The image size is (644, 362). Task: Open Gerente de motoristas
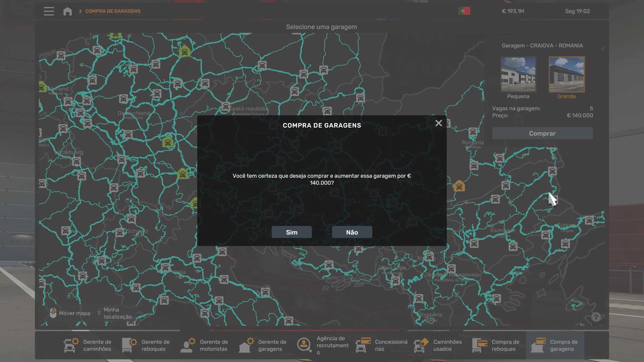(x=205, y=345)
